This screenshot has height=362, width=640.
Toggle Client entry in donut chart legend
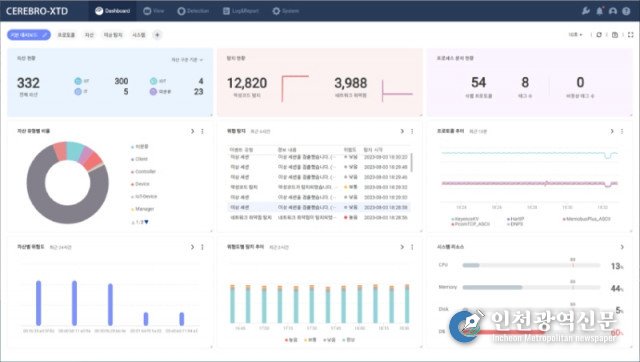pos(140,159)
